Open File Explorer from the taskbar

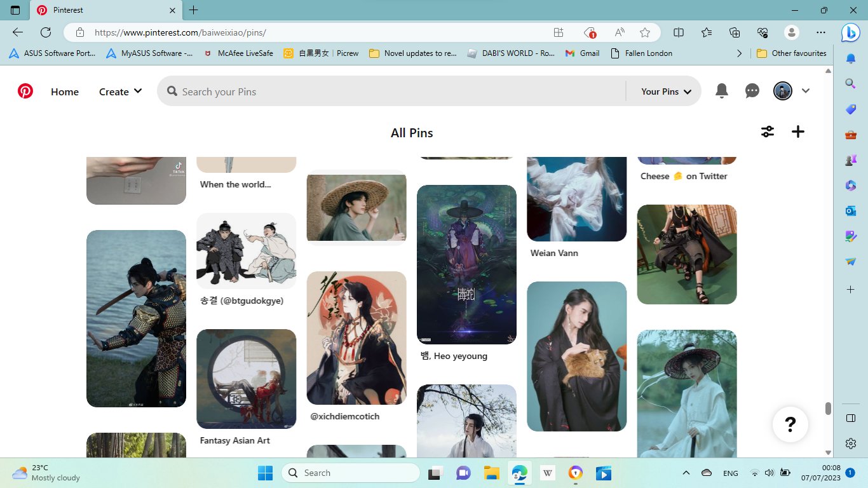pos(491,473)
